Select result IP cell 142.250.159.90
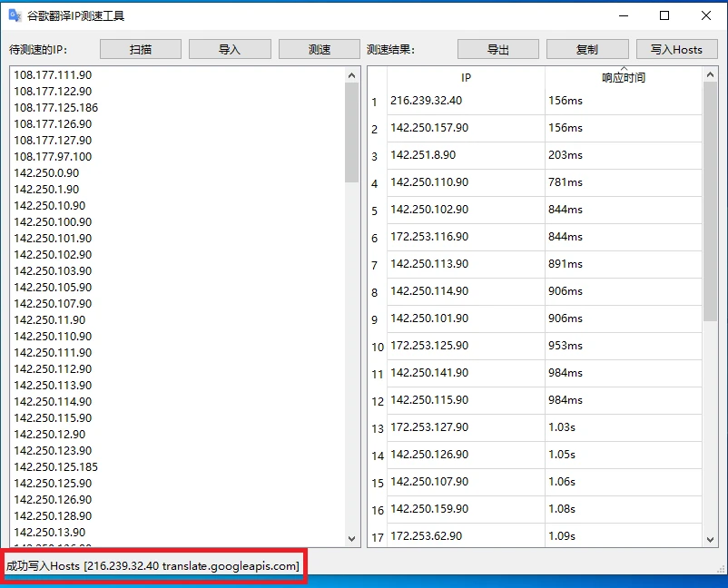Screen dimensions: 728x588 (x=467, y=509)
